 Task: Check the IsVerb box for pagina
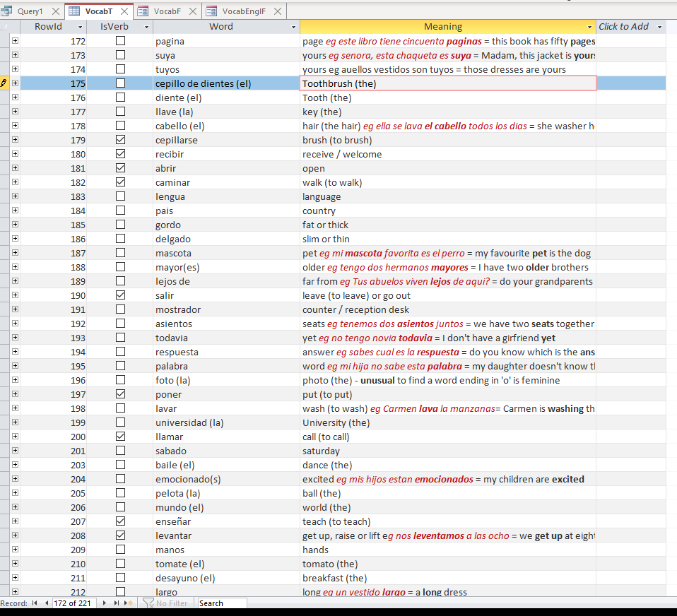coord(120,40)
